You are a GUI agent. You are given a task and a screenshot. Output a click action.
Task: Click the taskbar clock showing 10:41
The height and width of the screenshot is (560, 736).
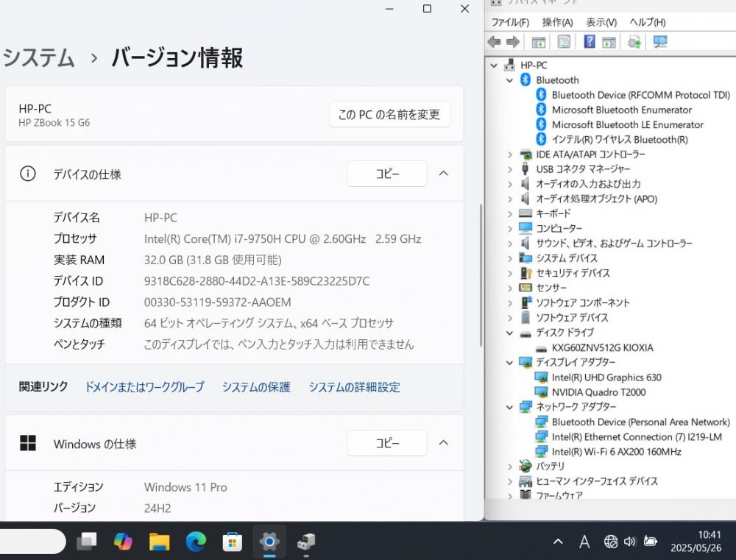coord(696,541)
